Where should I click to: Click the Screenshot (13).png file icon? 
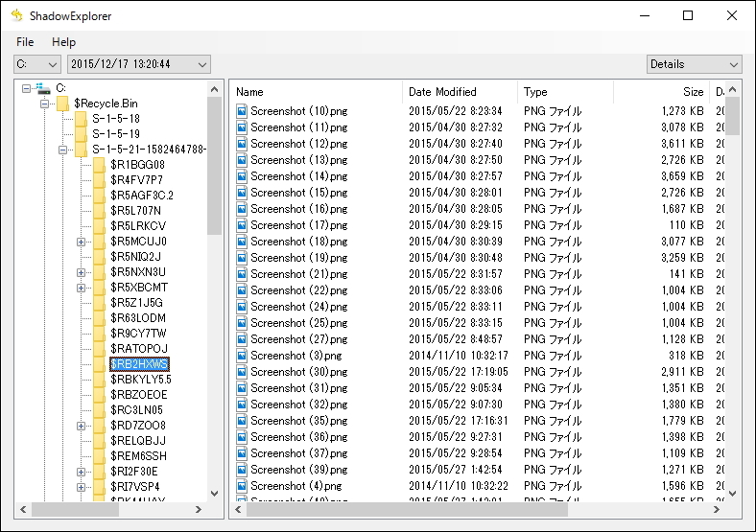[242, 160]
